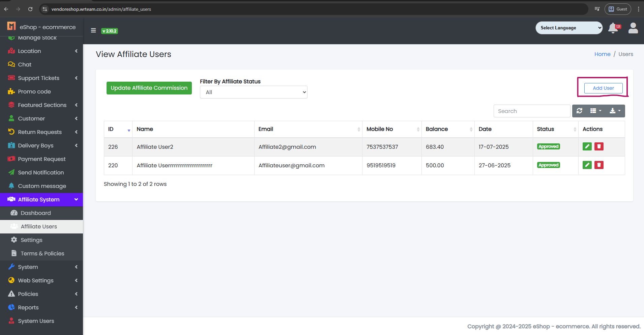Open the Web Settings menu item

41,280
